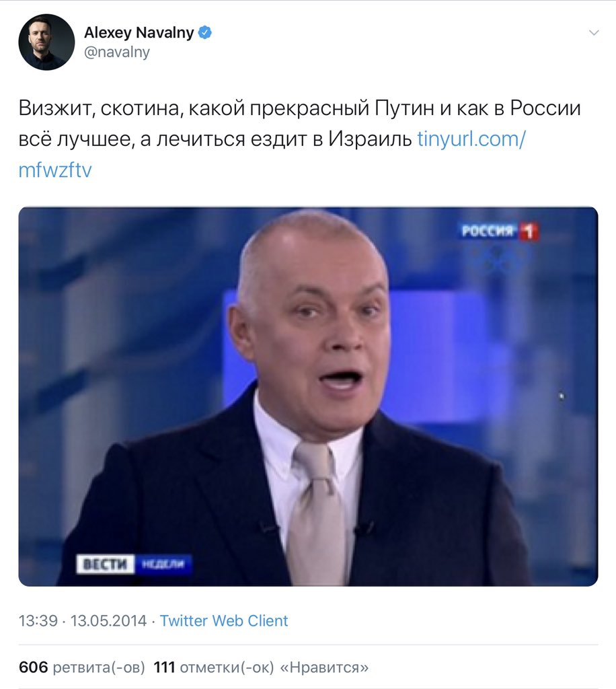Follow the tinyurl.com/ link in tweet

(x=471, y=139)
